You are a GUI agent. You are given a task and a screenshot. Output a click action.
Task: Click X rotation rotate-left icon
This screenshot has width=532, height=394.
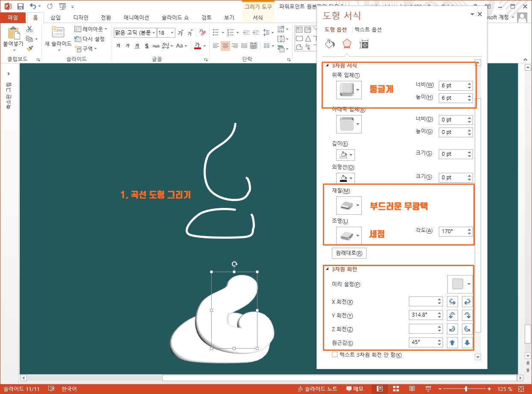click(x=452, y=302)
